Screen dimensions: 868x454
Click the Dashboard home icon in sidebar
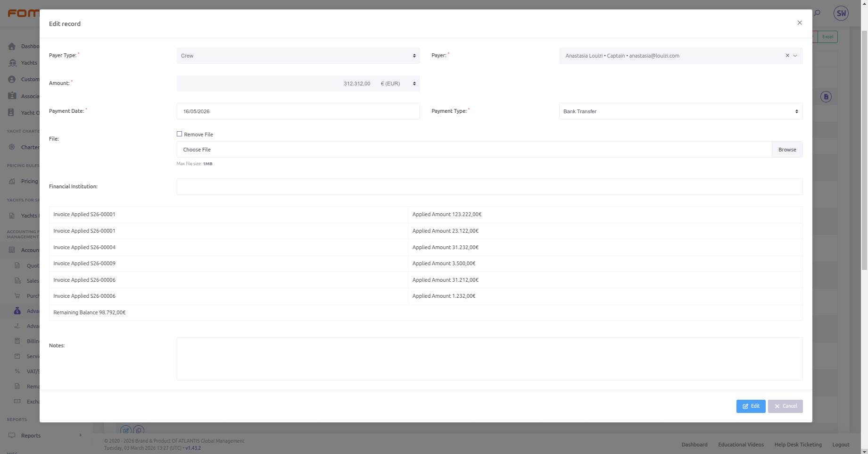pos(12,46)
